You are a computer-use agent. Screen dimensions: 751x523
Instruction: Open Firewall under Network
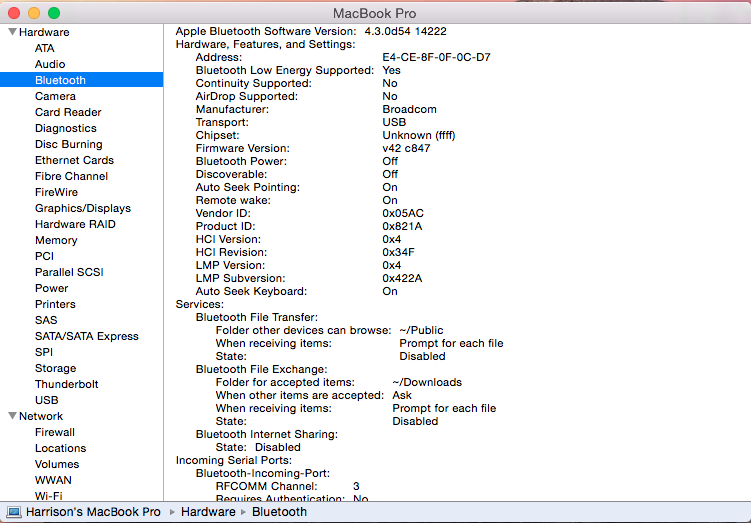[55, 432]
